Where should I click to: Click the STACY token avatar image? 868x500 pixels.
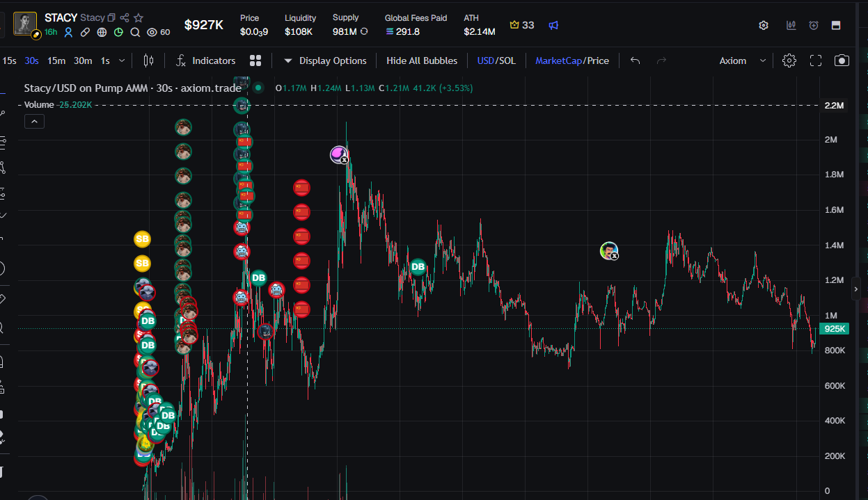click(25, 24)
